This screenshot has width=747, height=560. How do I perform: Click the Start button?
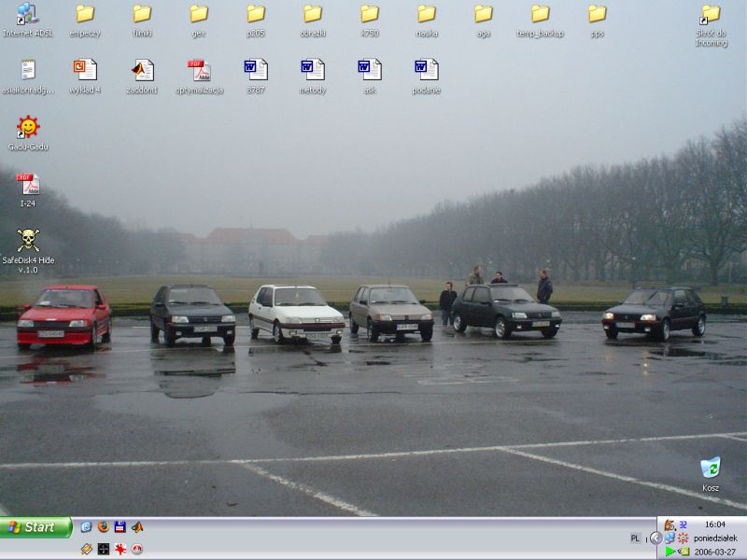35,527
